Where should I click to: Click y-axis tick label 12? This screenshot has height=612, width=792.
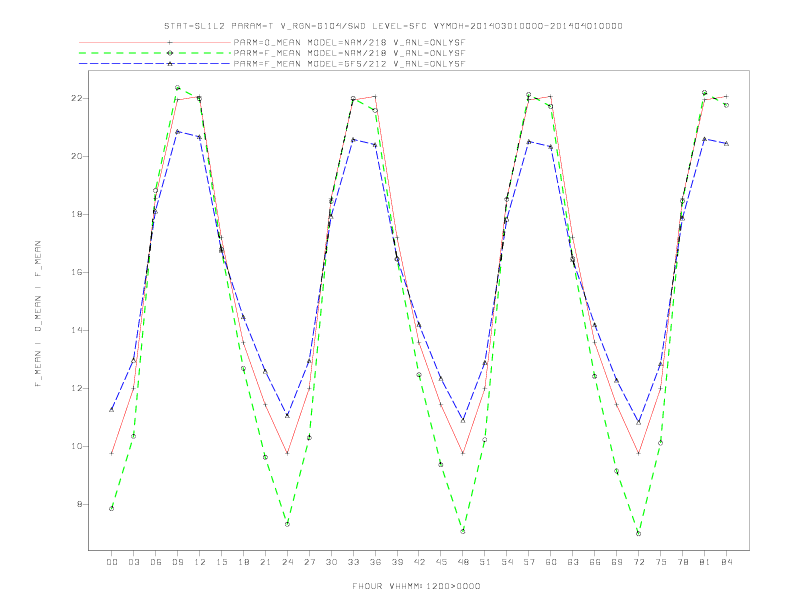coord(77,388)
